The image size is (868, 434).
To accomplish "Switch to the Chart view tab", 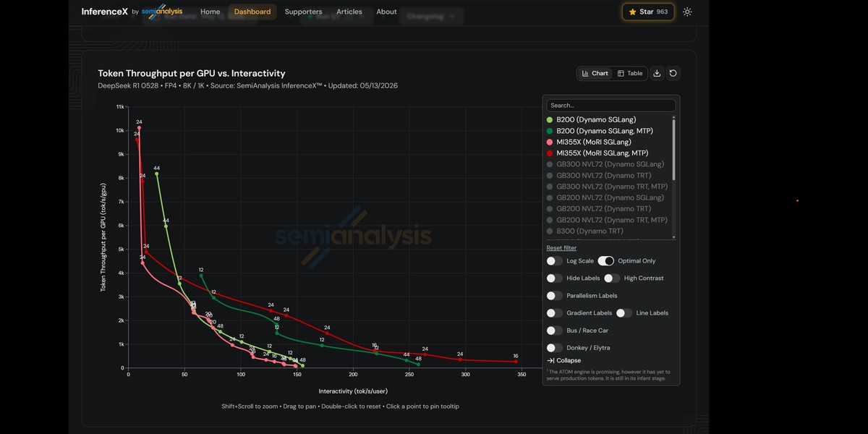I will click(x=595, y=73).
